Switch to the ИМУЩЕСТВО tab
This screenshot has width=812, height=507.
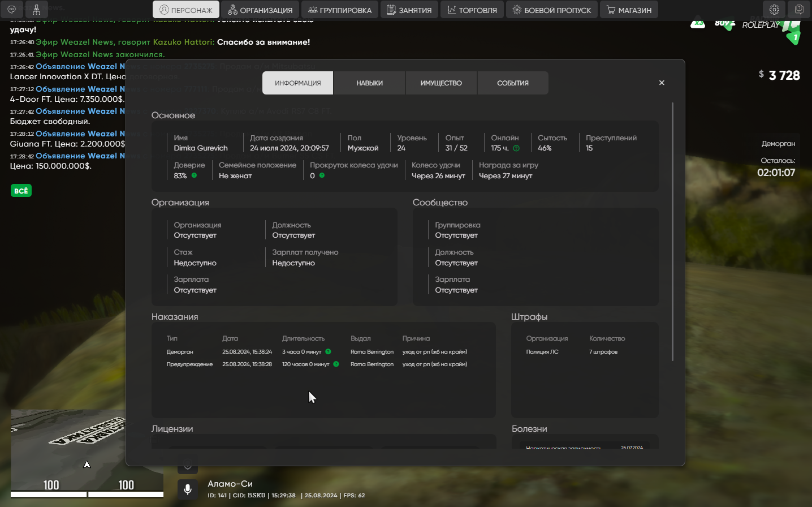click(441, 83)
